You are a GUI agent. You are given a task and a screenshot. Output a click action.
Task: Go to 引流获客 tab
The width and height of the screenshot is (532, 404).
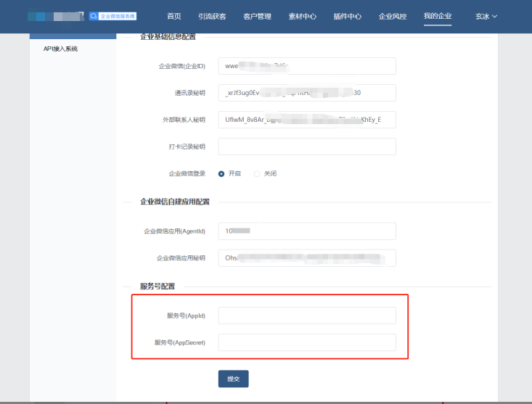pyautogui.click(x=213, y=16)
